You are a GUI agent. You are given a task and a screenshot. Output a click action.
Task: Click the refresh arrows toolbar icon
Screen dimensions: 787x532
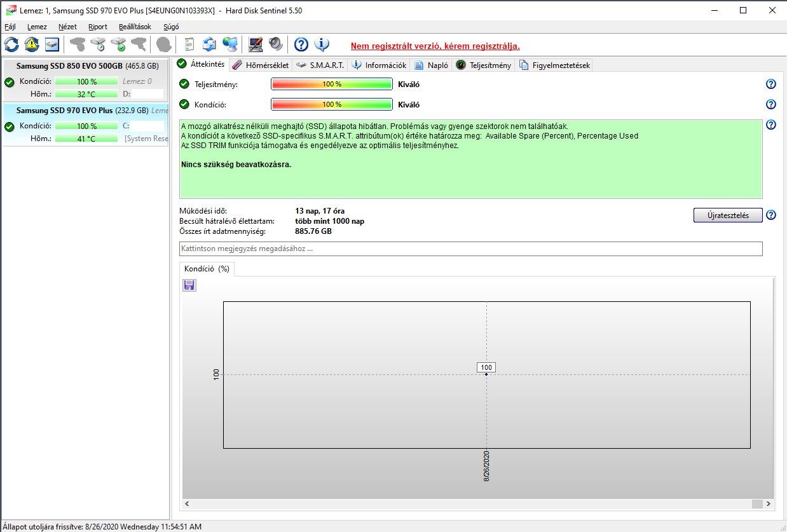point(11,44)
